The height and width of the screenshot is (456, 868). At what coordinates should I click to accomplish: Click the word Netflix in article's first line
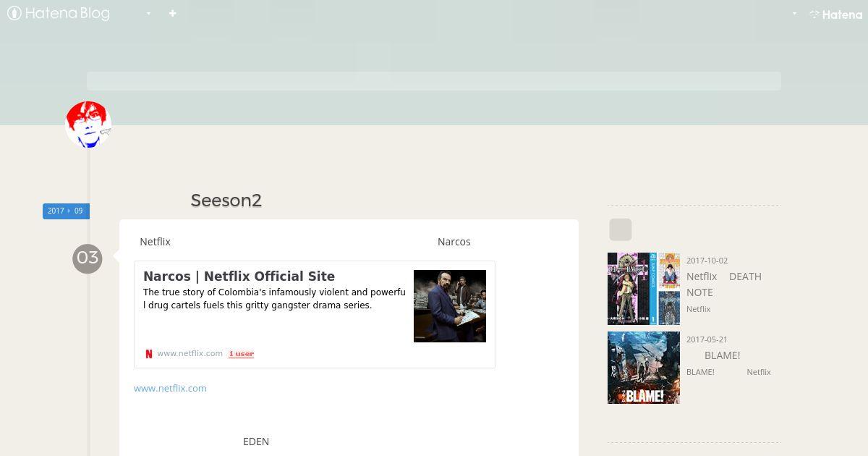155,242
